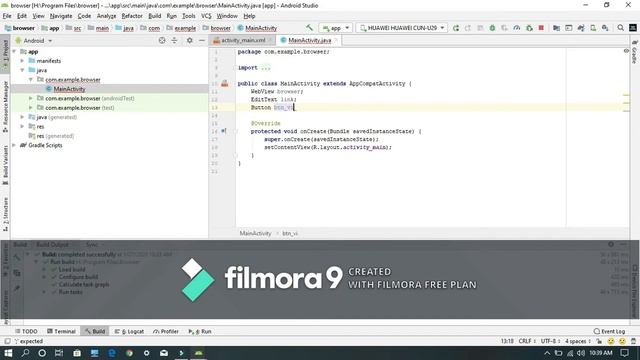640x360 pixels.
Task: Toggle the Resource Manager side tab
Action: (x=5, y=106)
